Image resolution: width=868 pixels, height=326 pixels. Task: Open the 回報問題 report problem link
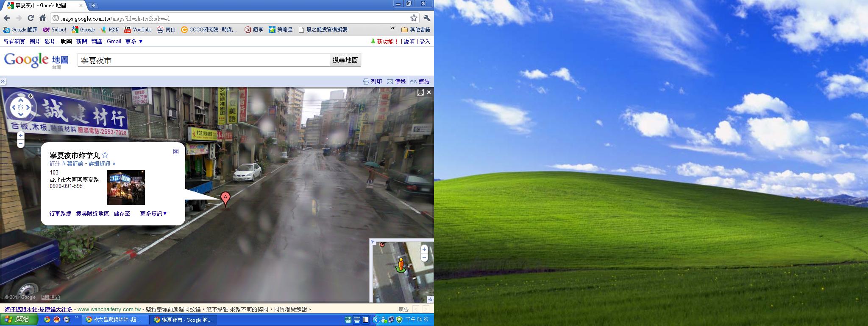(50, 298)
